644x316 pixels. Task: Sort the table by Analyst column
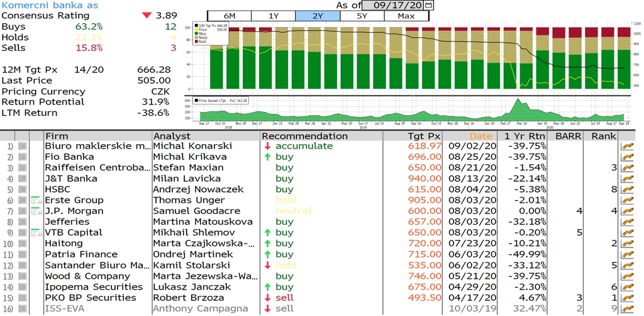click(x=206, y=136)
